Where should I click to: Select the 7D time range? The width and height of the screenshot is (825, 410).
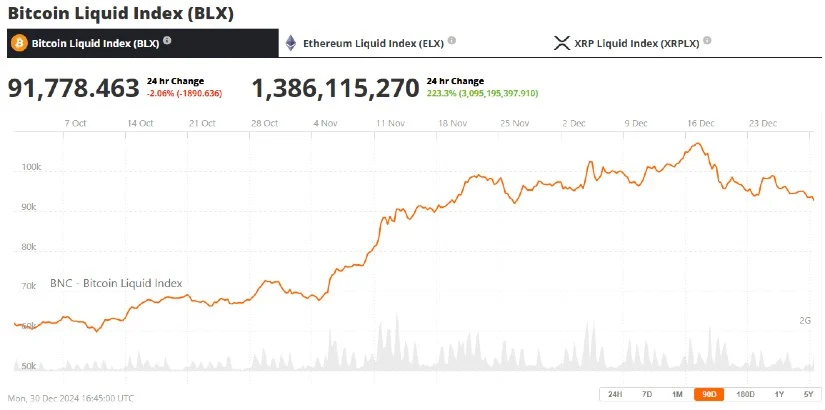click(647, 394)
